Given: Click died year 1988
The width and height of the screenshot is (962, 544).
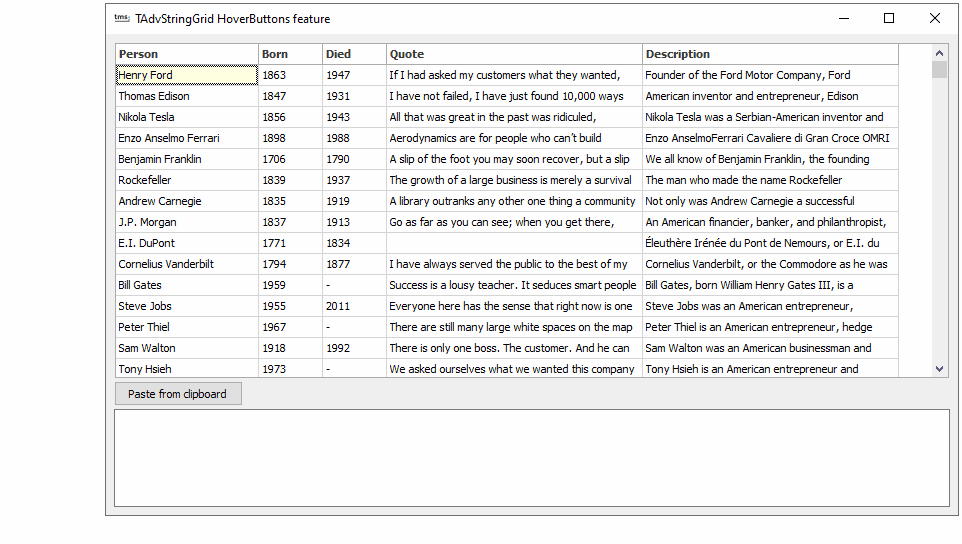Looking at the screenshot, I should pos(354,138).
